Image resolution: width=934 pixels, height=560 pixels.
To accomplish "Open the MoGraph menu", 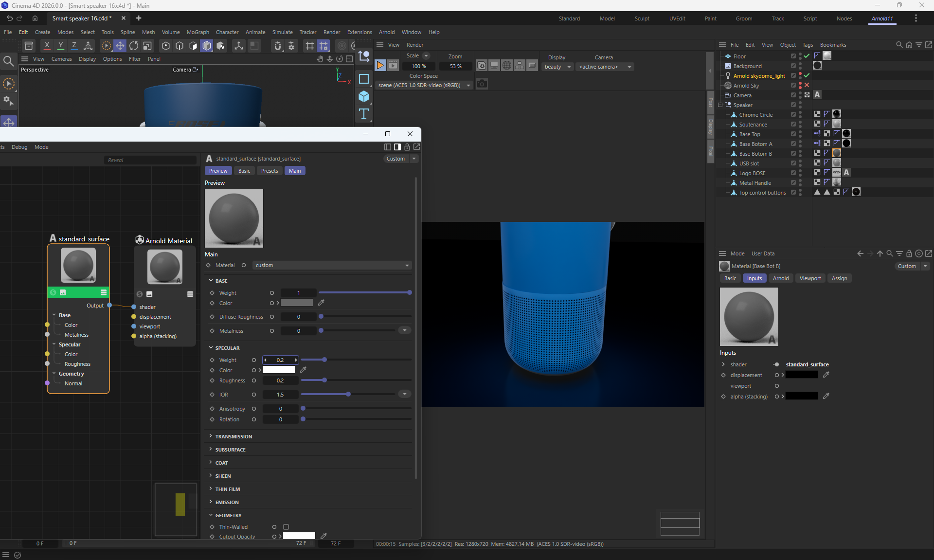I will 198,32.
